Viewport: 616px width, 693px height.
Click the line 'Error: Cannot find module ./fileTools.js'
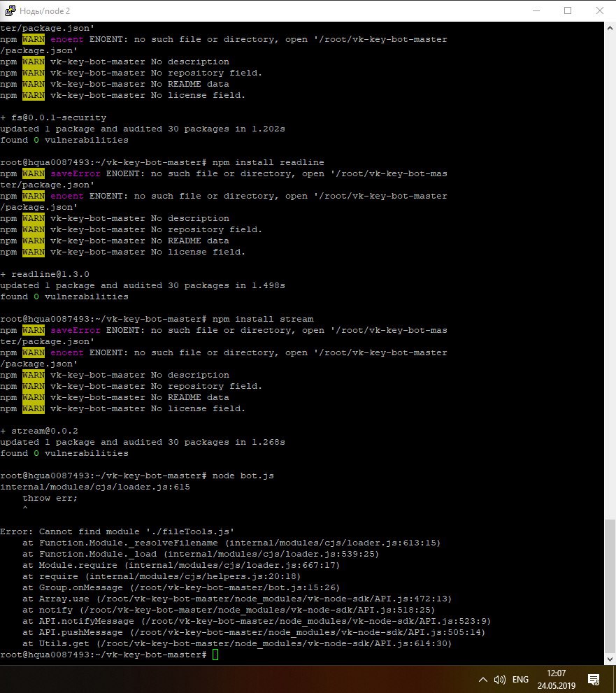pyautogui.click(x=117, y=531)
